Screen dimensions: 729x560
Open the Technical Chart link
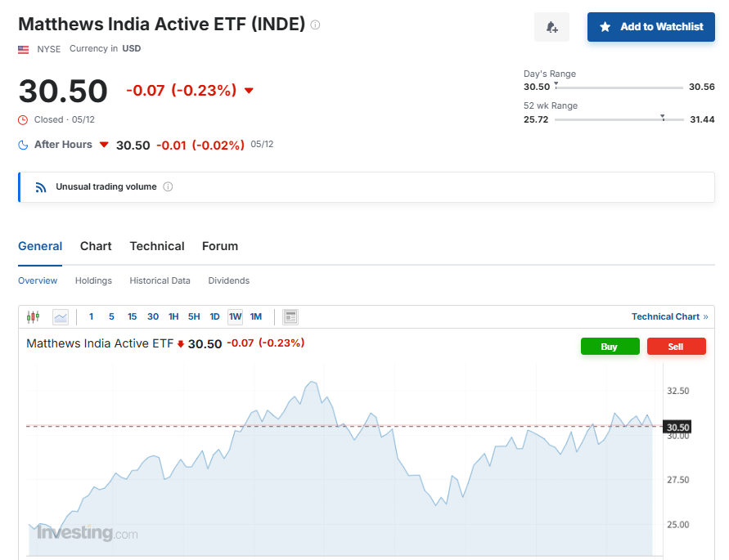click(x=669, y=316)
